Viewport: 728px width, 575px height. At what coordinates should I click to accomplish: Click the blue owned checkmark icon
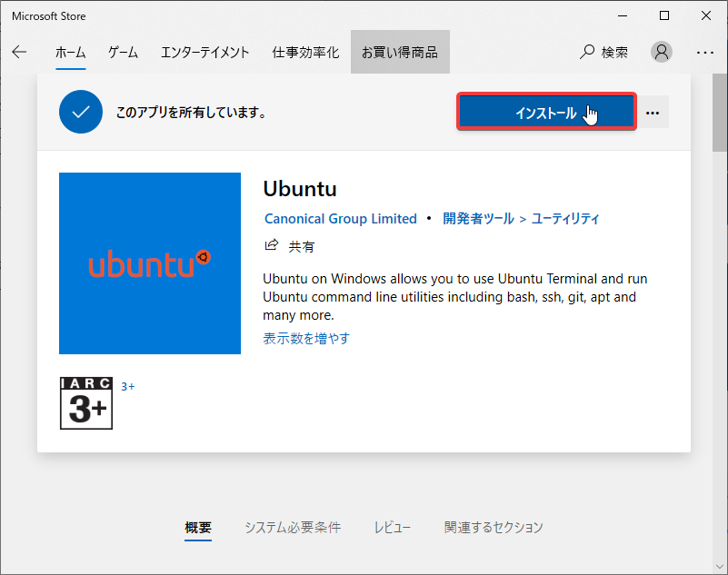[81, 112]
